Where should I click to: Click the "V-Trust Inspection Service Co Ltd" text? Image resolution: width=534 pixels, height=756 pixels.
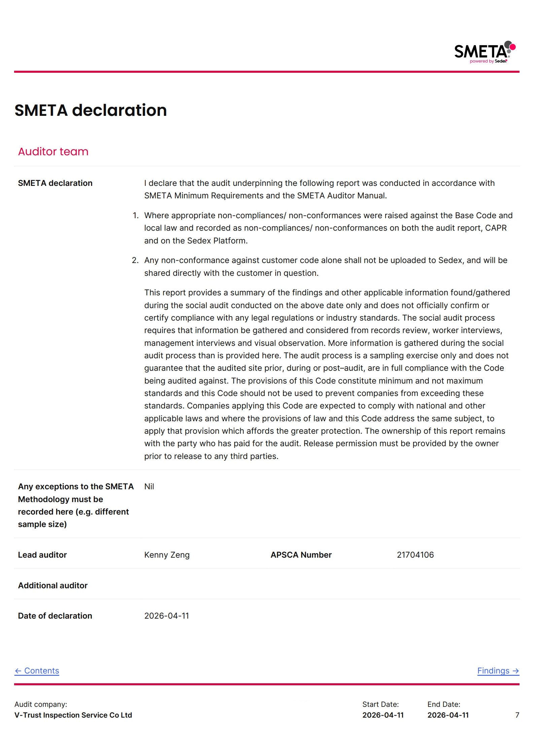[73, 715]
